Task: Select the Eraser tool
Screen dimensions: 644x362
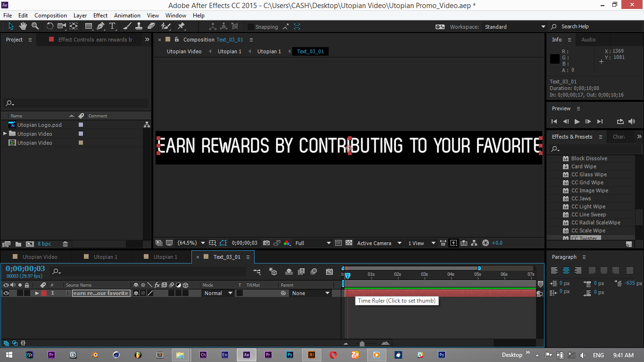Action: tap(151, 26)
